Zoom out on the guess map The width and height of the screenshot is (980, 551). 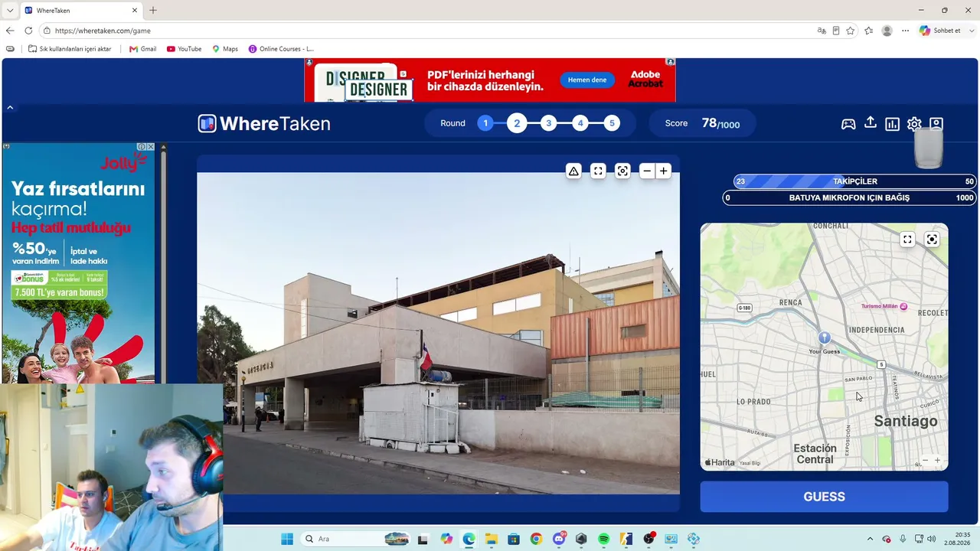[925, 460]
